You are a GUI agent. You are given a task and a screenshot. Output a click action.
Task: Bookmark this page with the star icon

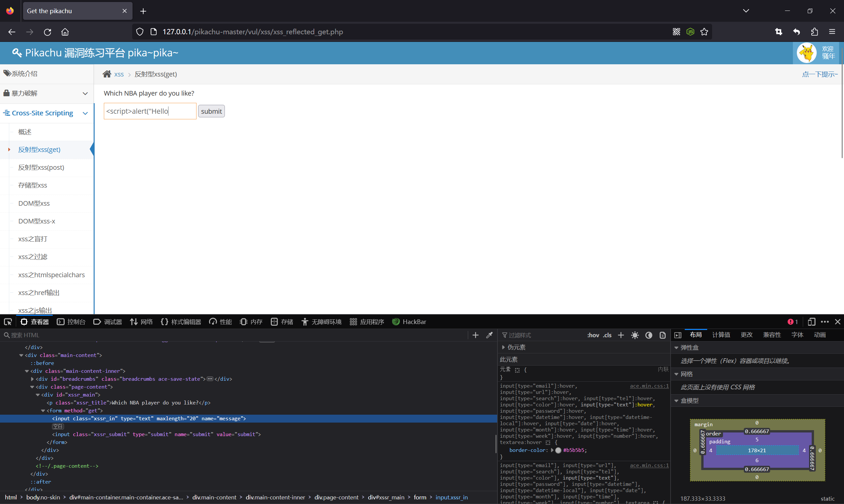[x=704, y=32]
